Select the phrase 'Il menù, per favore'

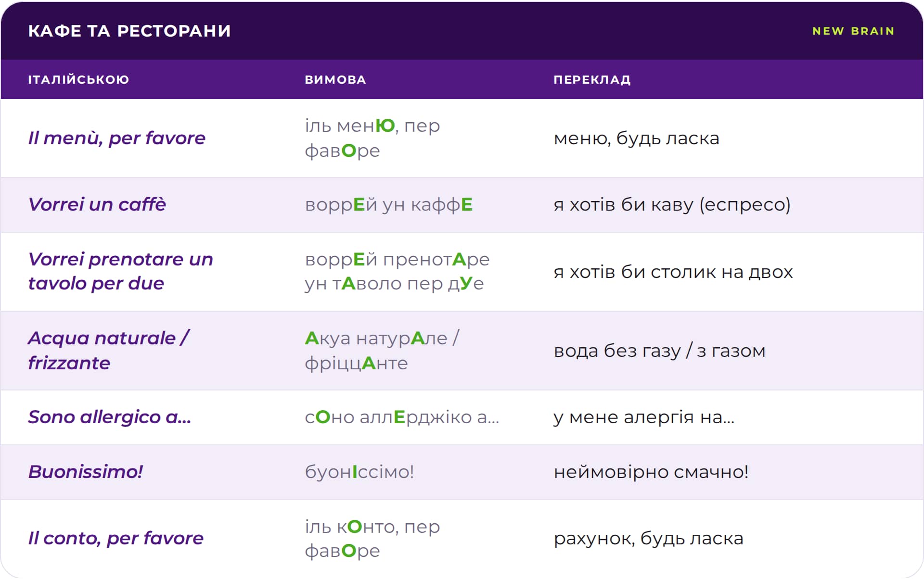point(117,138)
